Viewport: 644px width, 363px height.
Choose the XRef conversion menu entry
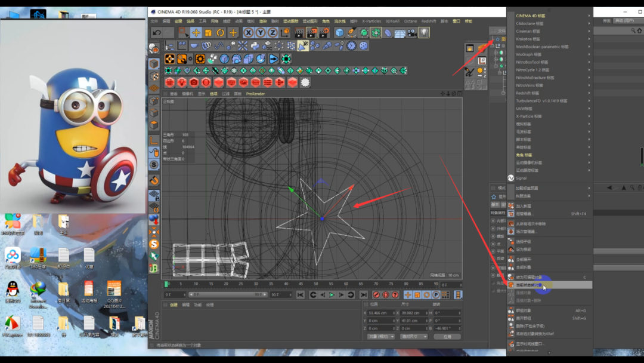[550, 334]
